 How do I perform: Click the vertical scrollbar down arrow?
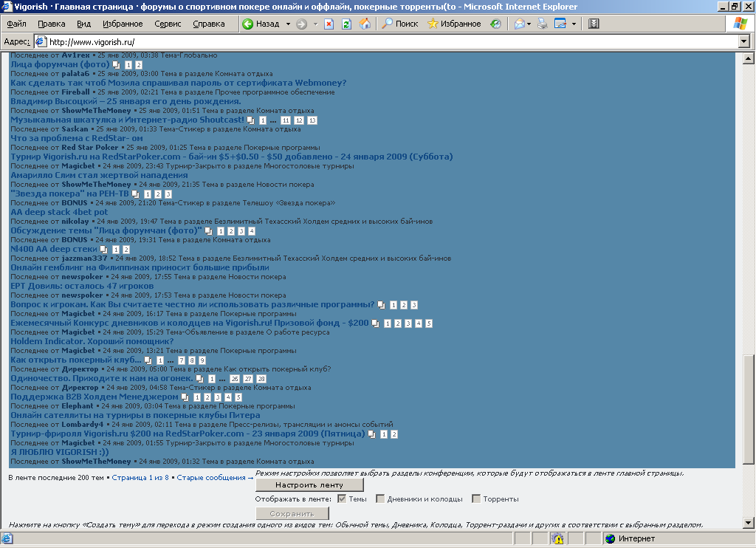pos(748,523)
